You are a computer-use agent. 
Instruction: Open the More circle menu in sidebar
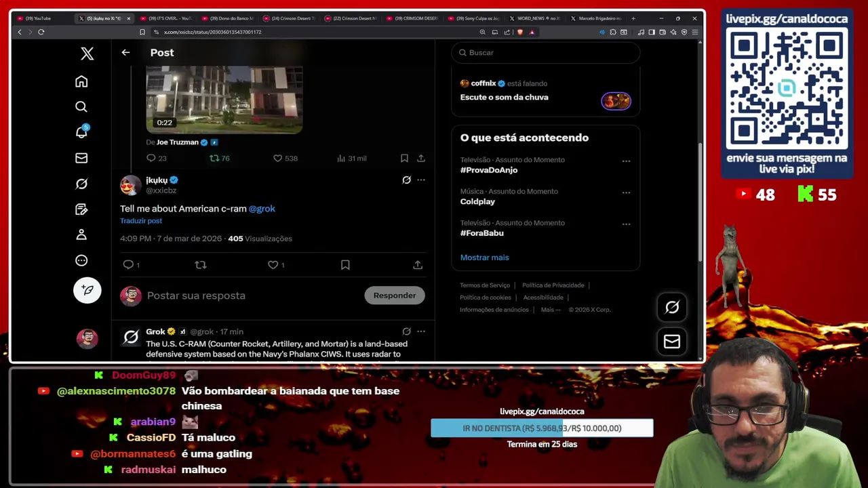(81, 260)
